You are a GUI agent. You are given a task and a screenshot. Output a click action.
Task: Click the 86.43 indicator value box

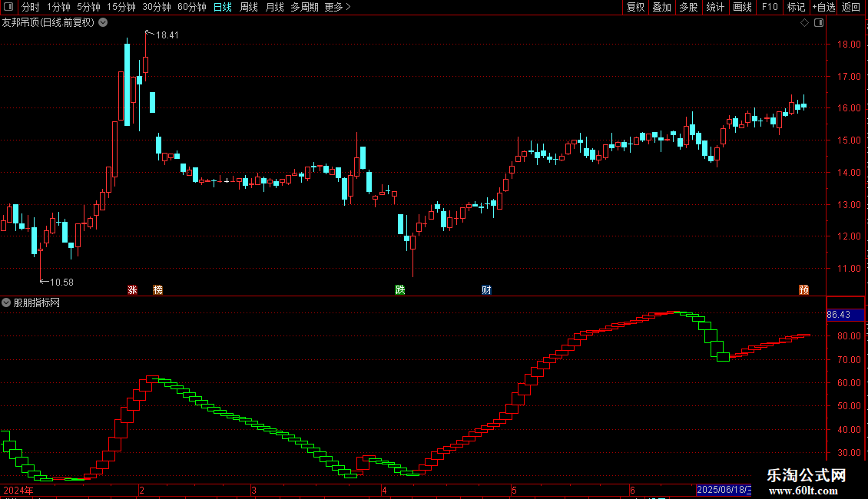pos(845,315)
